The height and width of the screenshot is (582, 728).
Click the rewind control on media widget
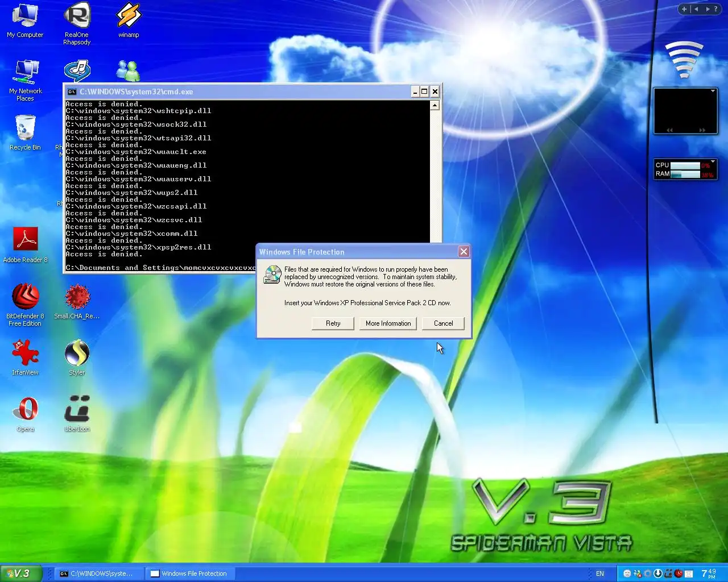click(669, 130)
